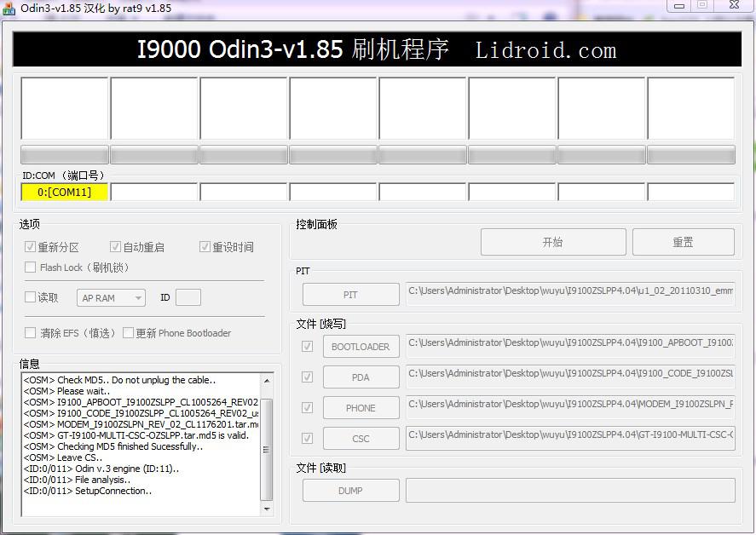
Task: Click the message log scrollbar thumb
Action: [267, 449]
